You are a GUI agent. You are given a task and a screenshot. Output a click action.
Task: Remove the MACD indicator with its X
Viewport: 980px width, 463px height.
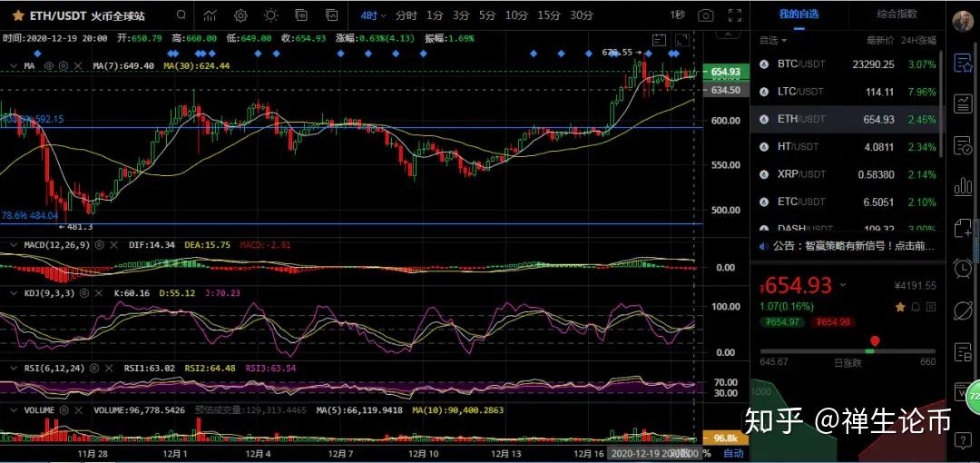(113, 245)
